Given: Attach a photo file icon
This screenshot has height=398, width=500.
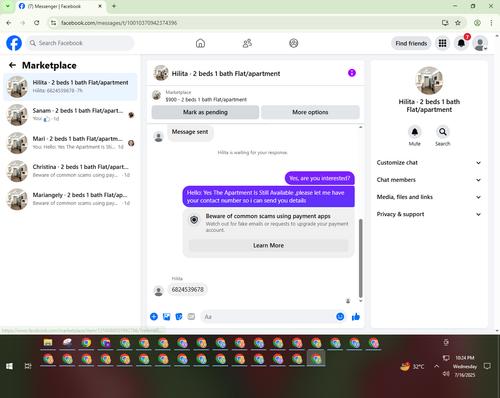Looking at the screenshot, I should (x=166, y=317).
